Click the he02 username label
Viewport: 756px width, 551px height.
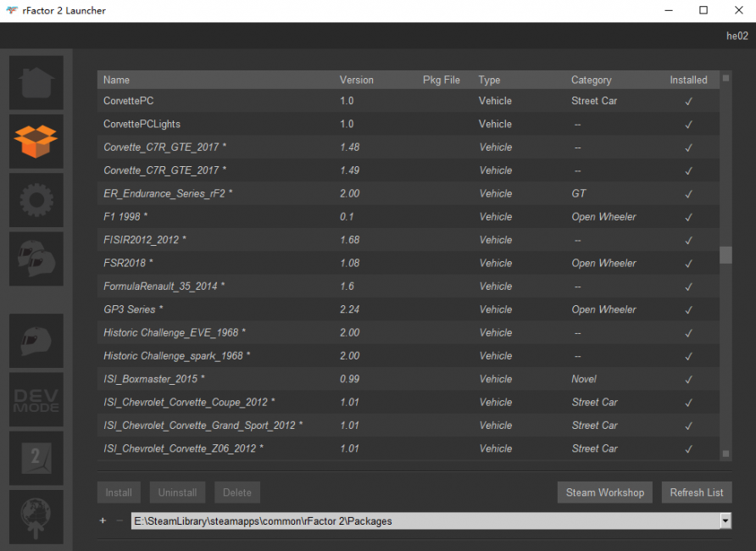coord(737,36)
